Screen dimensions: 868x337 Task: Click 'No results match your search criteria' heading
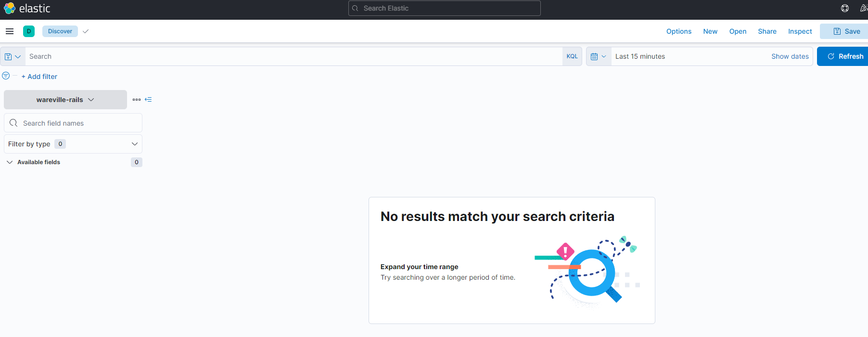click(x=498, y=217)
